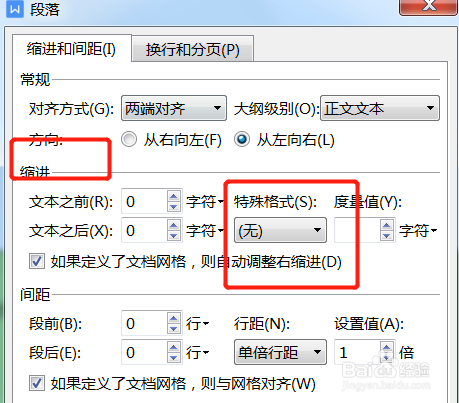Screen dimensions: 459x403
Task: Increase the 段前 spacing value
Action: click(174, 318)
